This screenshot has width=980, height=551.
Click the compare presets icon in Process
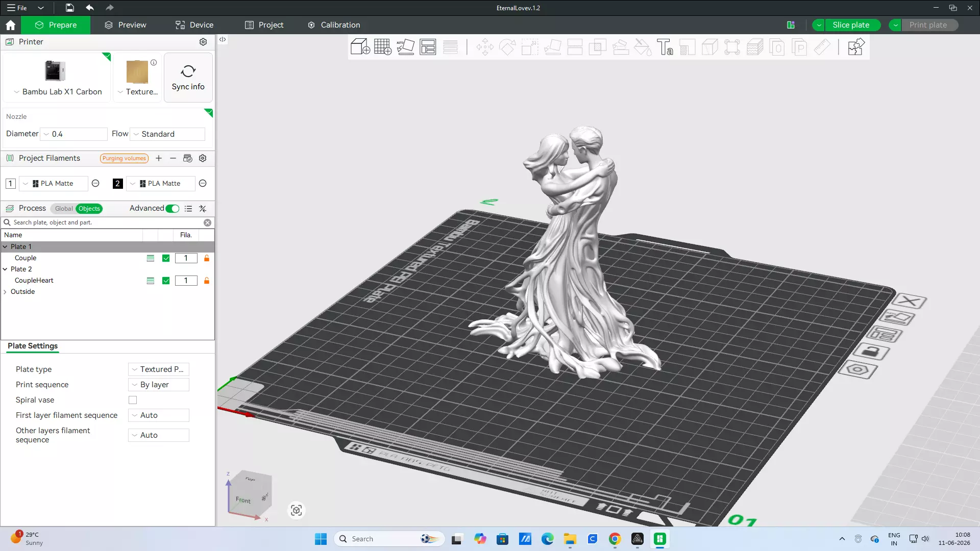point(203,208)
